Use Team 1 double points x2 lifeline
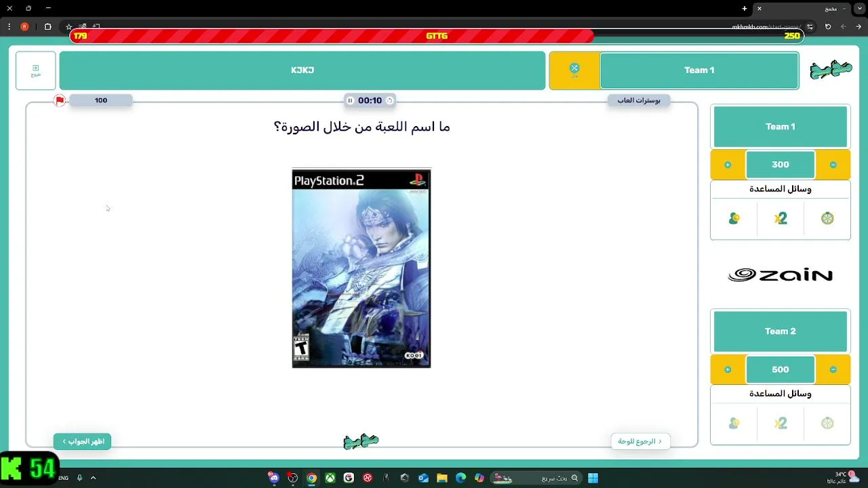 click(x=781, y=218)
